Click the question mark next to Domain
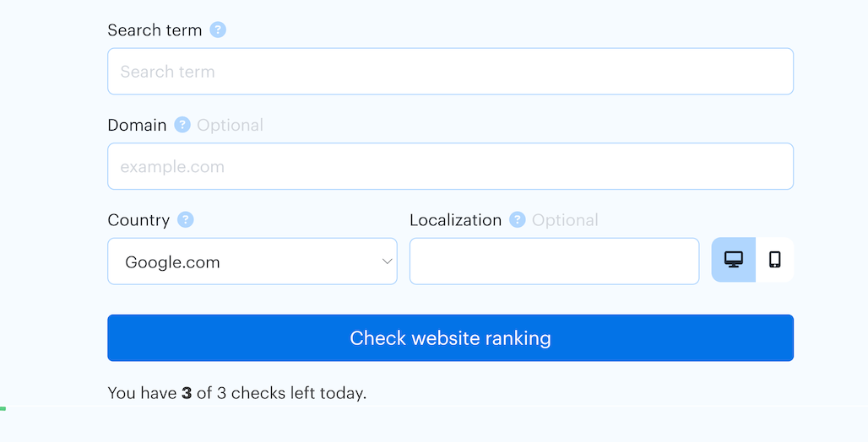This screenshot has height=442, width=868. click(x=182, y=125)
